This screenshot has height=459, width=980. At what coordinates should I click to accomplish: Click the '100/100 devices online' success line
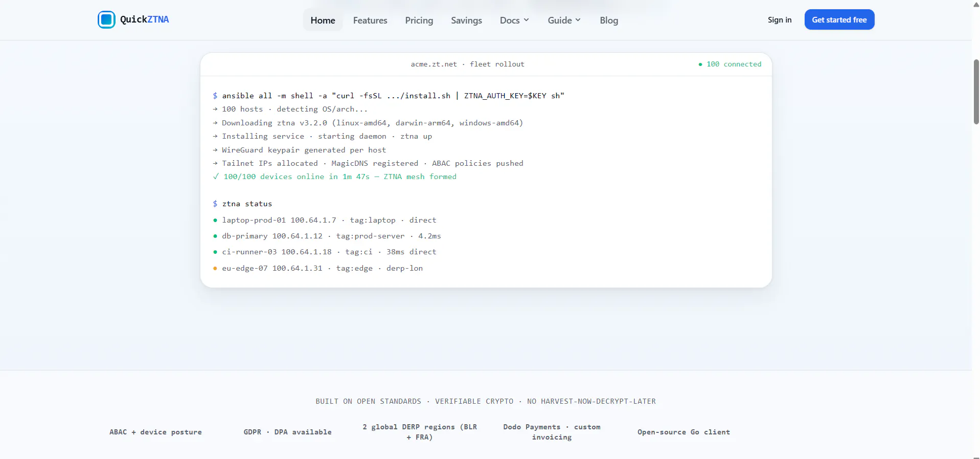point(334,177)
